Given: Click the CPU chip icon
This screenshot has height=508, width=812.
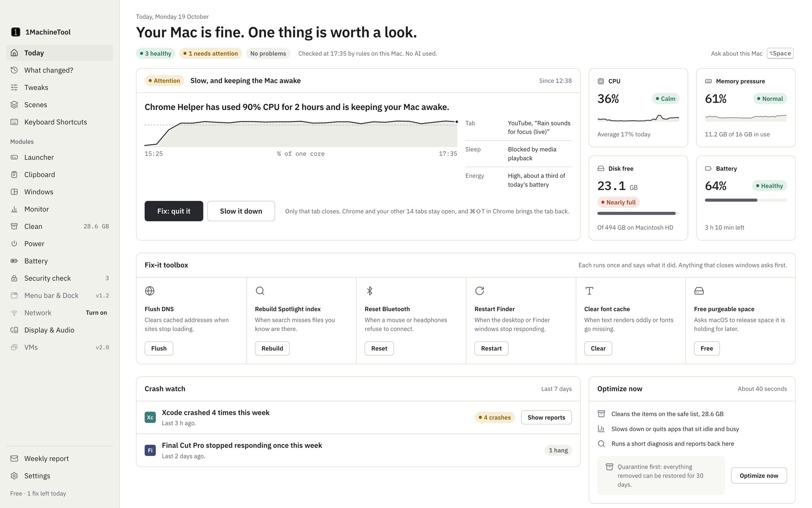Looking at the screenshot, I should pos(601,81).
